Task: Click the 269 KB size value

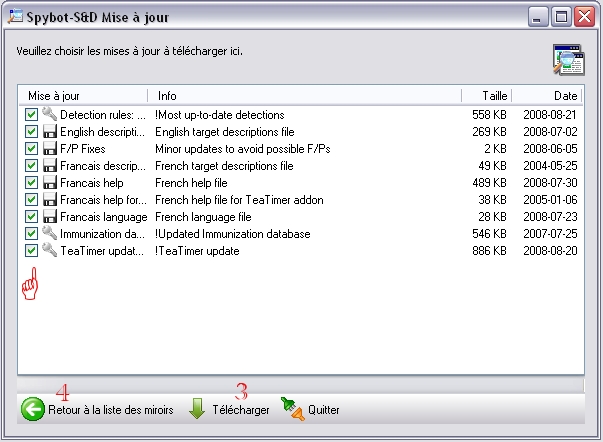Action: coord(489,132)
